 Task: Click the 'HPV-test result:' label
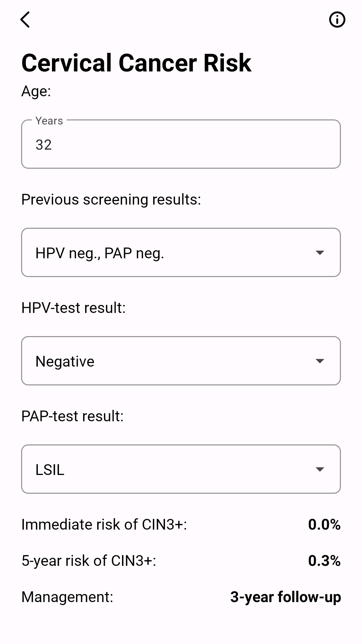74,308
